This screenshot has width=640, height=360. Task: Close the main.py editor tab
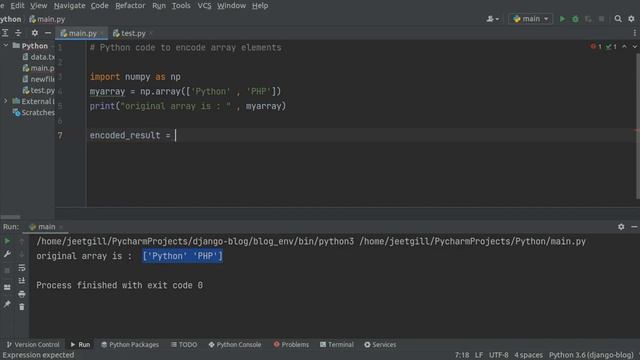click(x=102, y=33)
